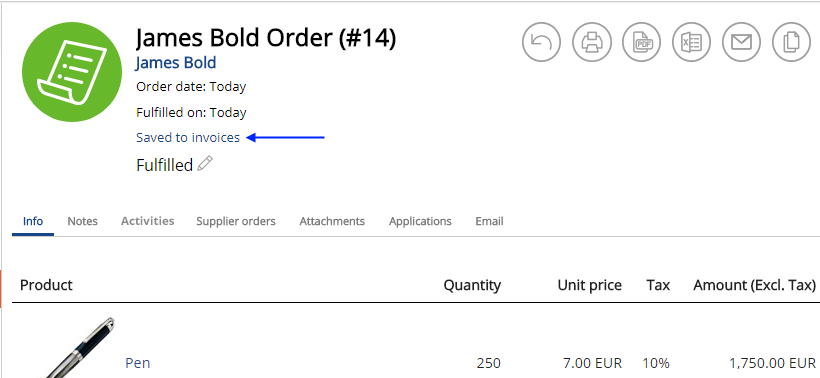Switch to the Activities tab
Image resolution: width=820 pixels, height=378 pixels.
pyautogui.click(x=147, y=221)
